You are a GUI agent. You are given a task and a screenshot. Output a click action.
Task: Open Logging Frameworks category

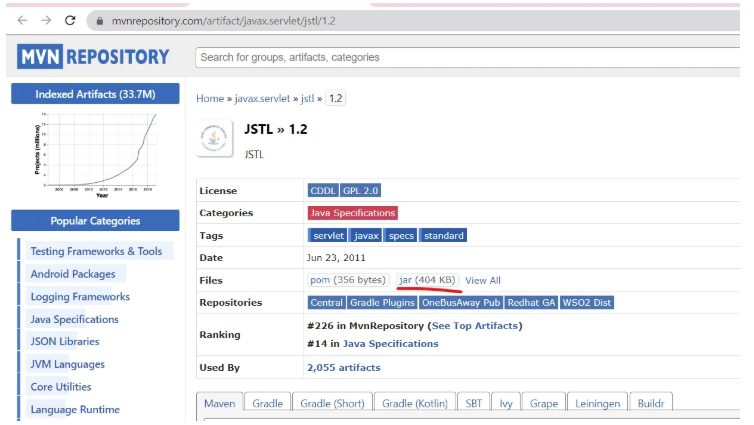[80, 297]
